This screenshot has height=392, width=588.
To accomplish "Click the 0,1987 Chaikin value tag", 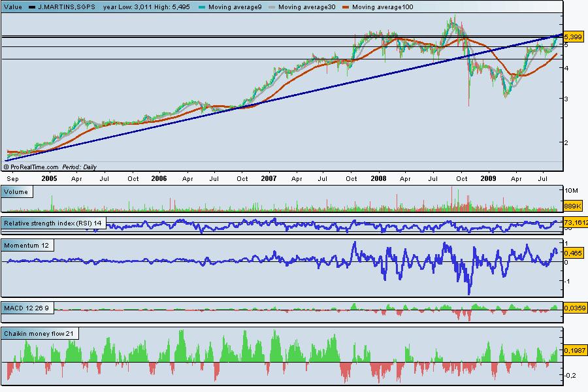I will (575, 350).
